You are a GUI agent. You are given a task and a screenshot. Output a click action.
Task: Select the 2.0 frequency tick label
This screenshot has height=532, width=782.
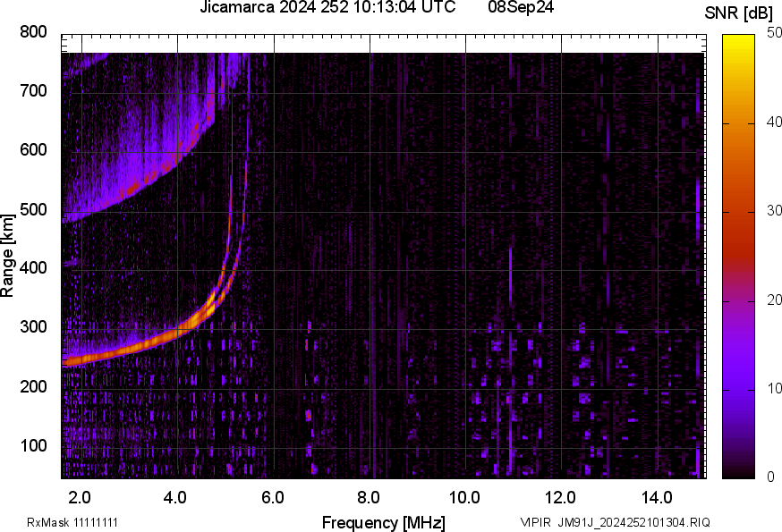[81, 496]
